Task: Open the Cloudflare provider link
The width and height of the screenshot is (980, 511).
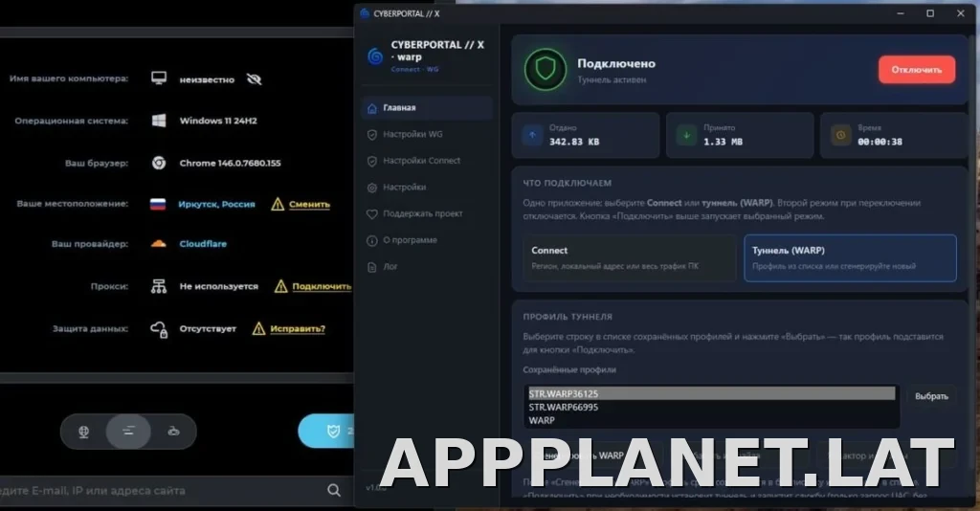Action: tap(203, 244)
